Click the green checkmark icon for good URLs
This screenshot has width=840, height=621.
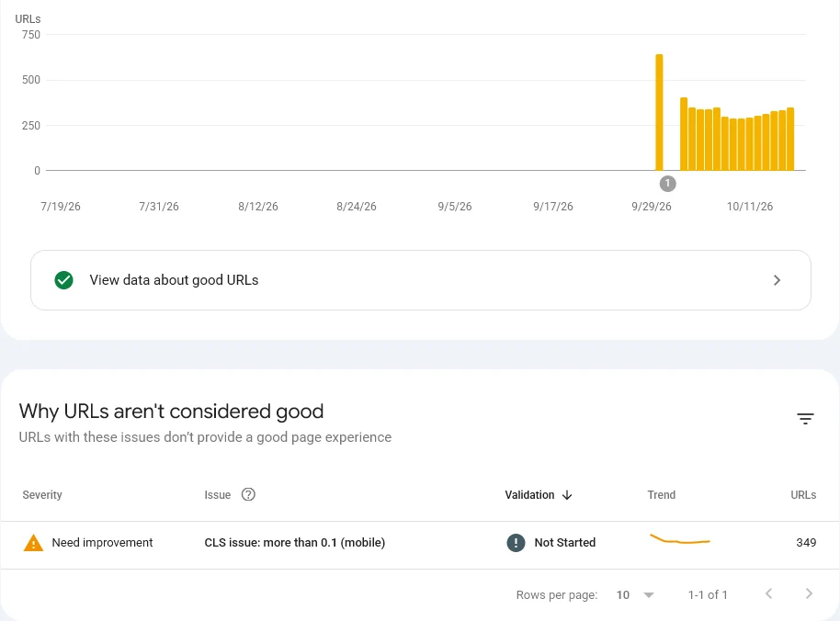[63, 280]
